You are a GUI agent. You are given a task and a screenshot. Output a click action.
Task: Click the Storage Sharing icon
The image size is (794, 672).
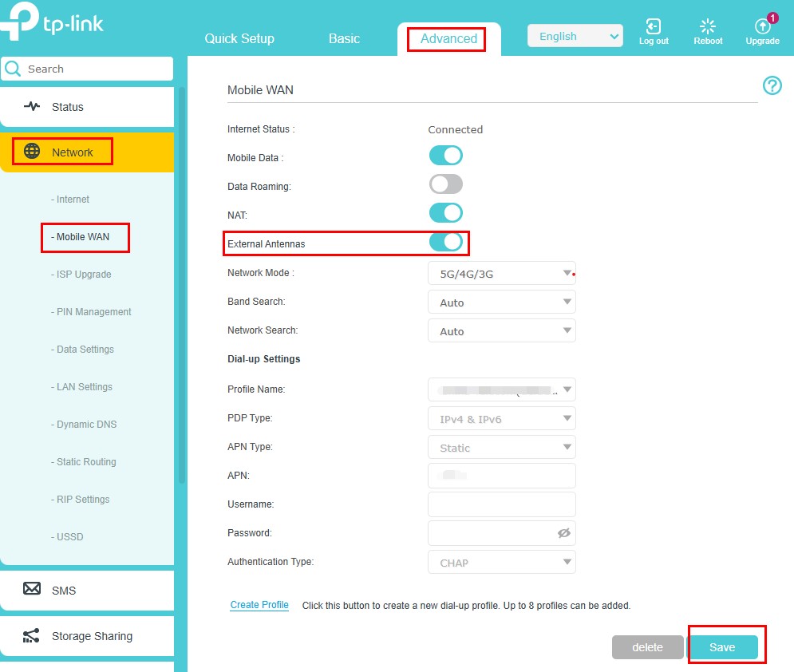coord(30,636)
